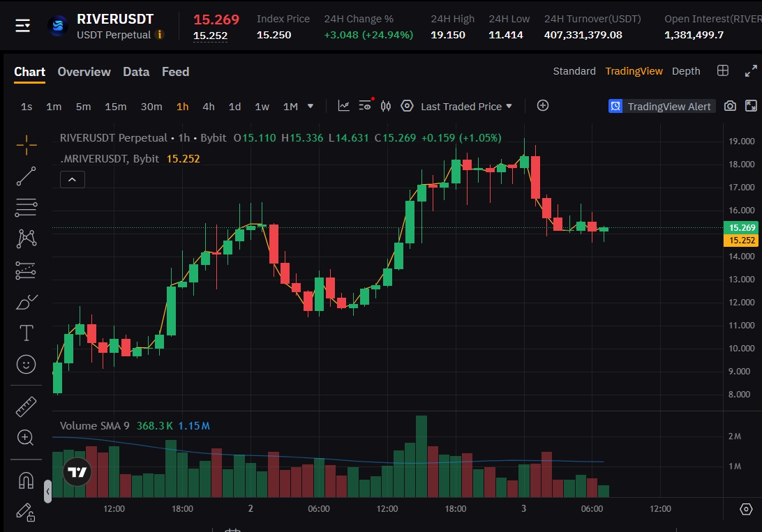The height and width of the screenshot is (532, 762).
Task: Toggle lock all drawings pencil icon
Action: tap(26, 512)
